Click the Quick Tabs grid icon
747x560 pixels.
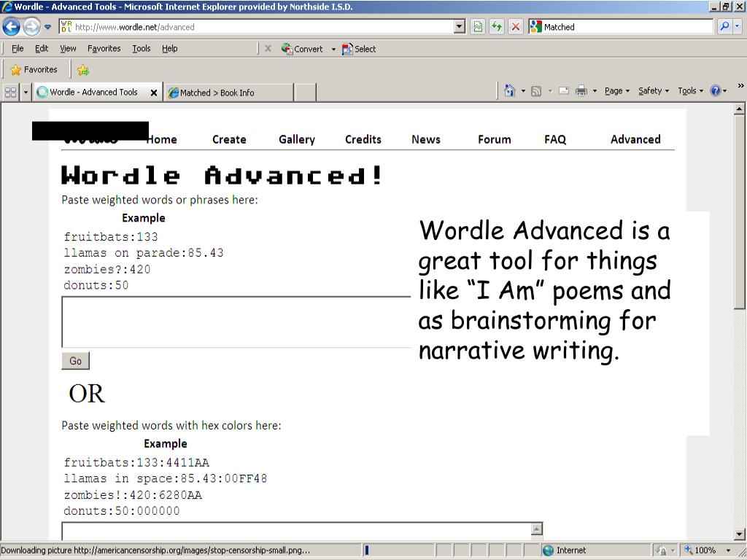10,93
